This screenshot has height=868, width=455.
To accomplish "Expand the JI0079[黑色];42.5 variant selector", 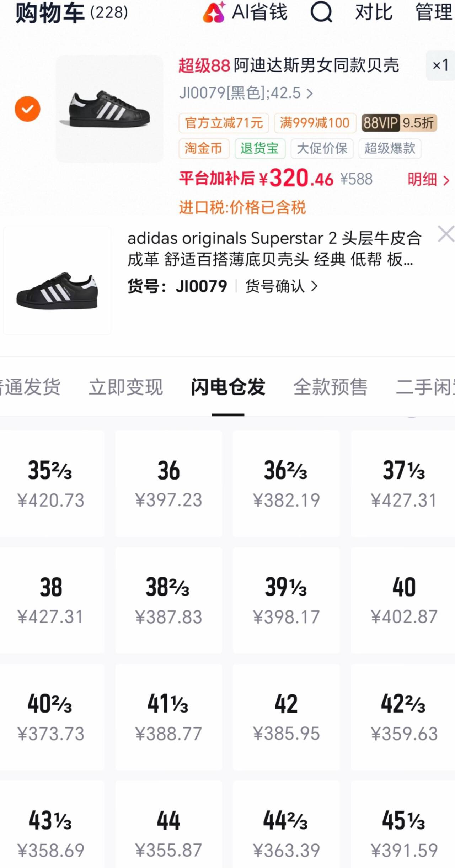I will click(246, 93).
